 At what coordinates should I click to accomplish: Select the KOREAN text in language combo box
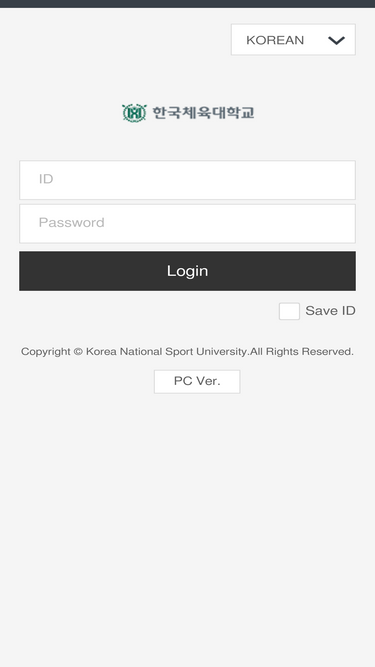[x=275, y=40]
